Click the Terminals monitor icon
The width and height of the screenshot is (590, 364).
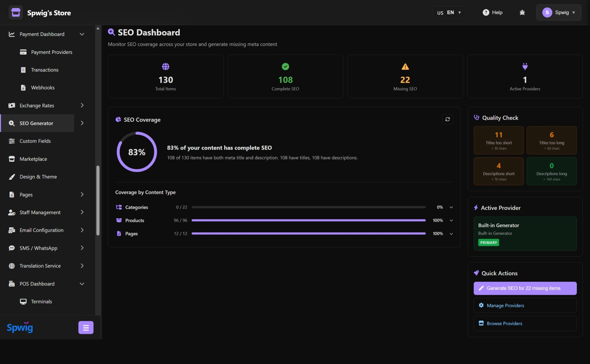23,302
